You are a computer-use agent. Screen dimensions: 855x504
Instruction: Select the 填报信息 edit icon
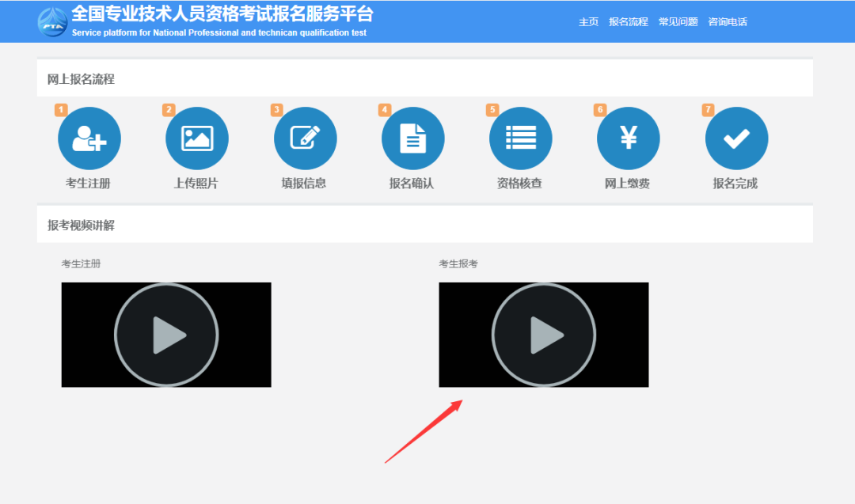coord(305,138)
